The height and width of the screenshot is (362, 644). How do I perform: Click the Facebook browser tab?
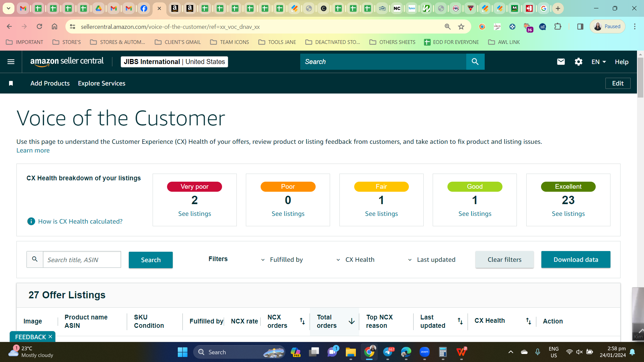tap(144, 8)
